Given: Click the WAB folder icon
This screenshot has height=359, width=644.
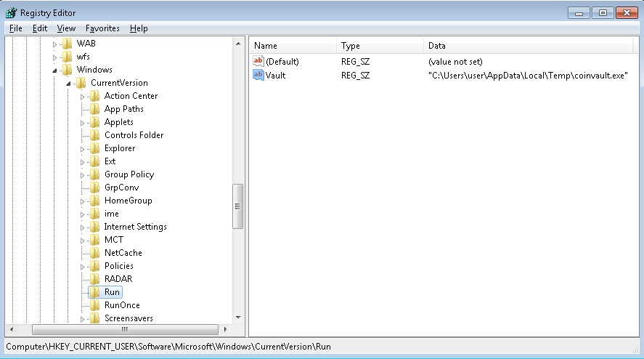Looking at the screenshot, I should (68, 44).
